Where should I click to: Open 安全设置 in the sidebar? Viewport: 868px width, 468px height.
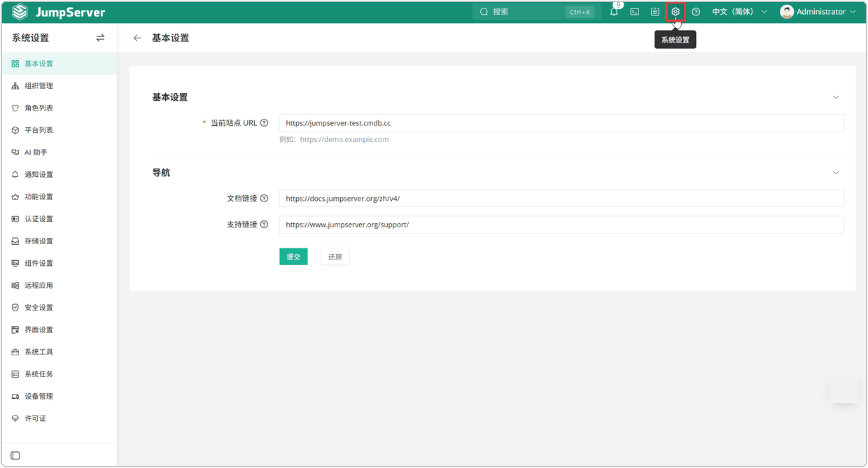59,308
